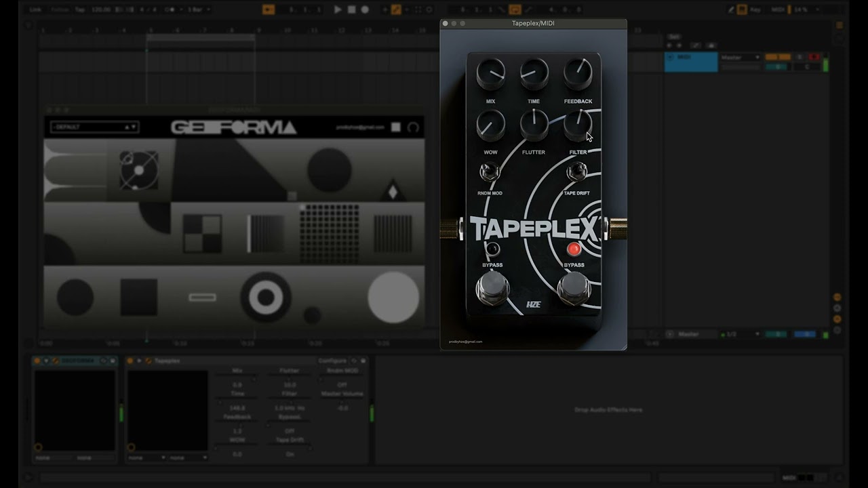Toggle the orange MIDI track activator button
868x488 pixels.
(x=778, y=58)
